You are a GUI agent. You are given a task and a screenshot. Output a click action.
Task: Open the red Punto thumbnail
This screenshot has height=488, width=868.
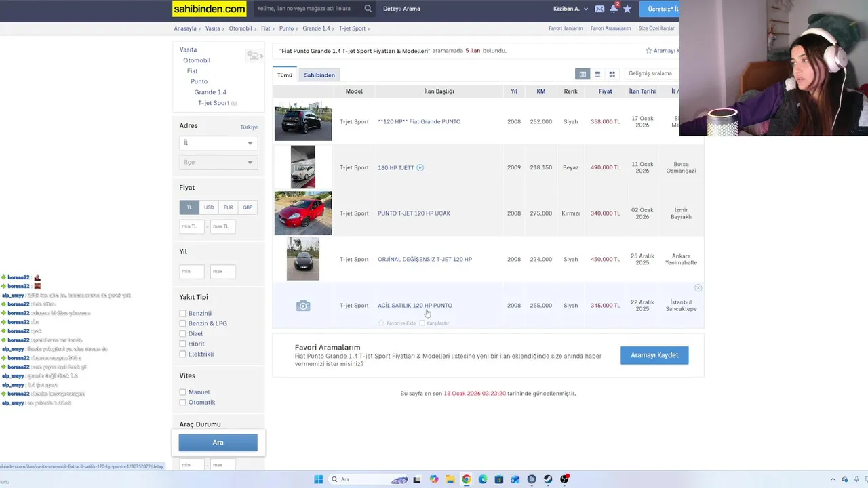303,213
